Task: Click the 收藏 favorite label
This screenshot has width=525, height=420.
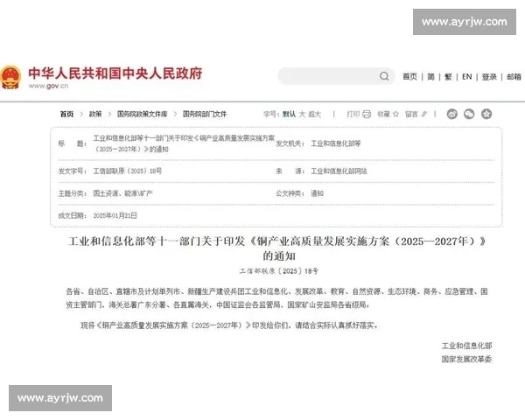Action: pos(384,115)
